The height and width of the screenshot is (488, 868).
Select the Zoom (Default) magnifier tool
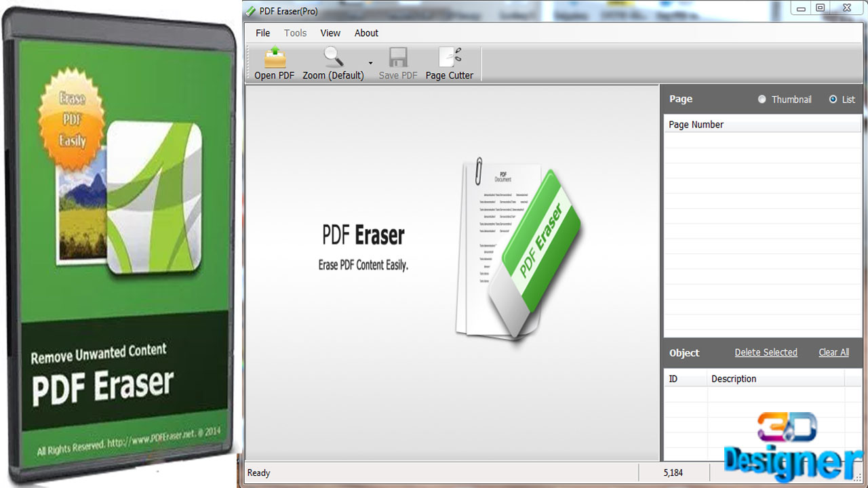(333, 64)
